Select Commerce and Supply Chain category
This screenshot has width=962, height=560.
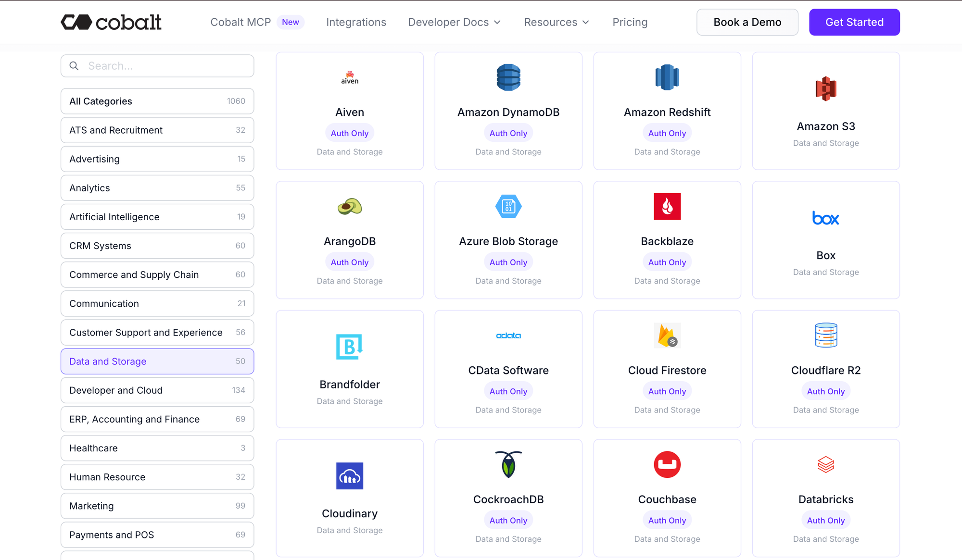pyautogui.click(x=157, y=274)
